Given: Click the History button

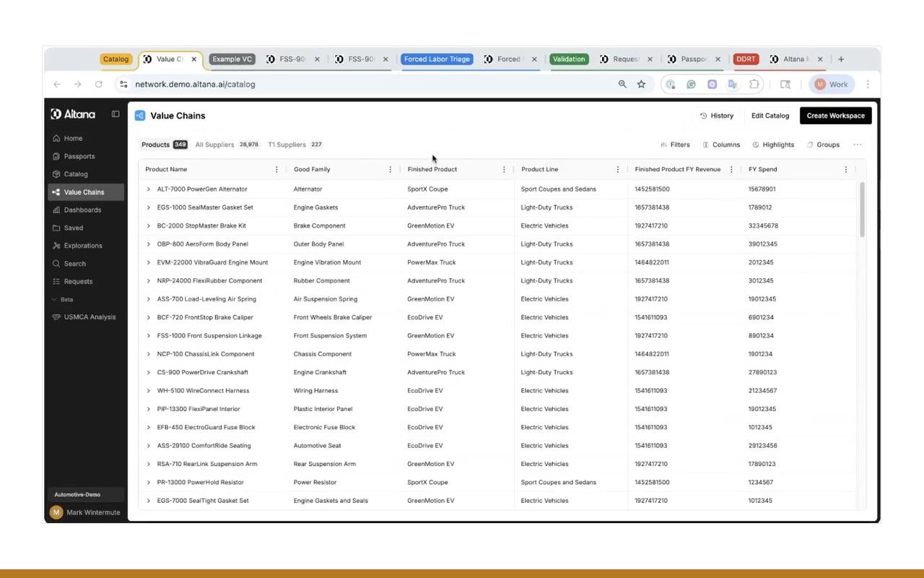Looking at the screenshot, I should [717, 116].
